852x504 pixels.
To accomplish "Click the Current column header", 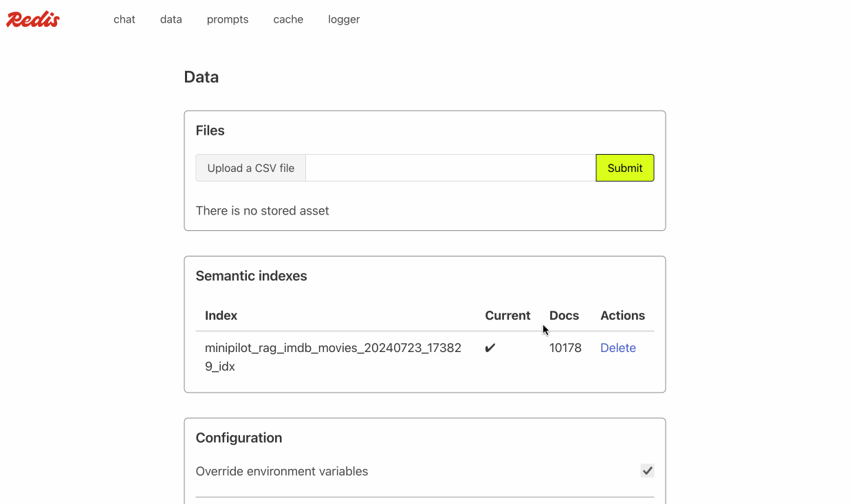I will 507,316.
